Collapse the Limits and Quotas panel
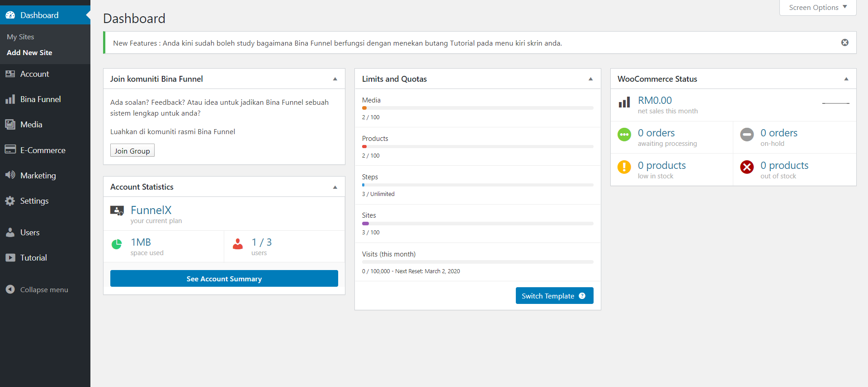868x387 pixels. tap(590, 79)
